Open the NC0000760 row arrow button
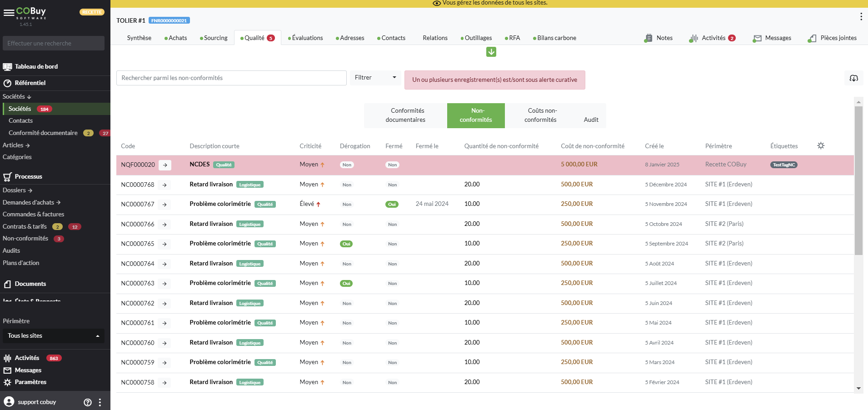868x410 pixels. 165,343
